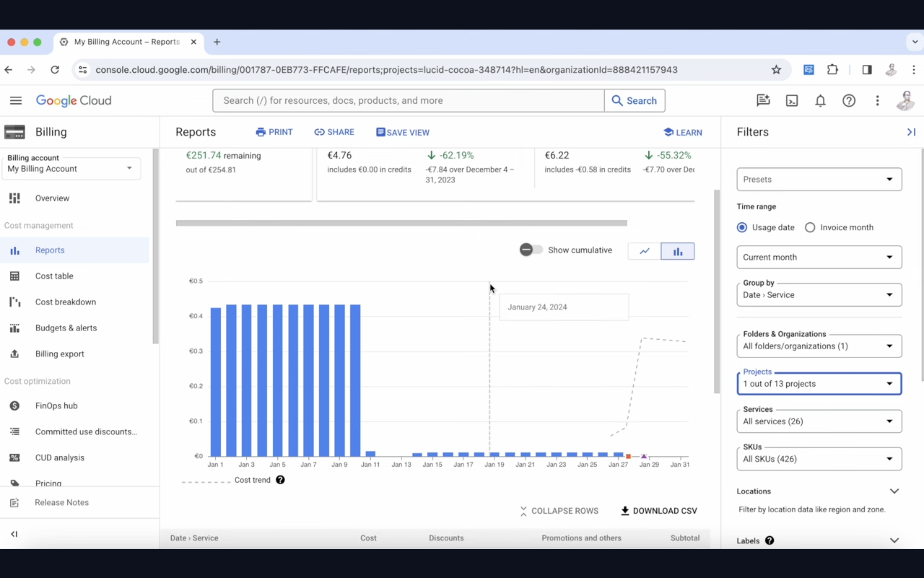
Task: Select Invoice month radio button
Action: coord(810,227)
